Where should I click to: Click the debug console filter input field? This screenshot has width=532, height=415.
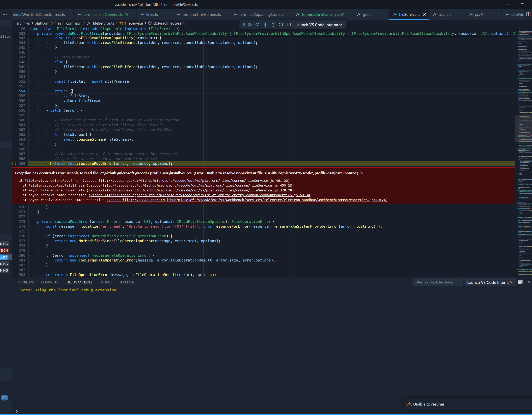click(437, 282)
